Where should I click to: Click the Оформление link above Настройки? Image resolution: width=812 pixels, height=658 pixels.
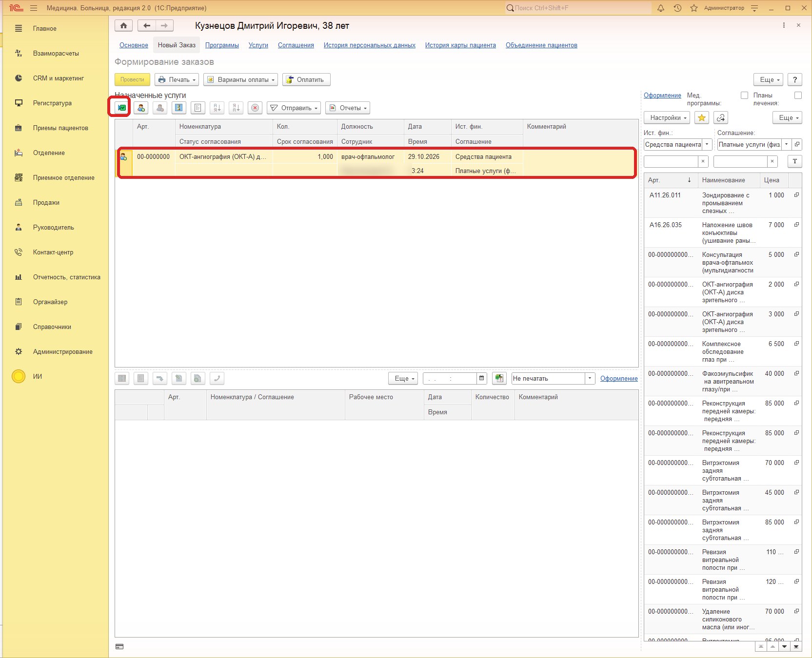662,95
